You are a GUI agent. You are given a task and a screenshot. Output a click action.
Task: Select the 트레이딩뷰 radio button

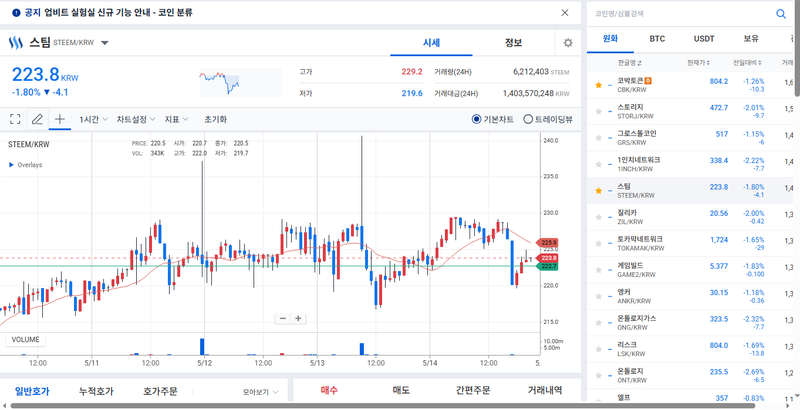pos(528,119)
